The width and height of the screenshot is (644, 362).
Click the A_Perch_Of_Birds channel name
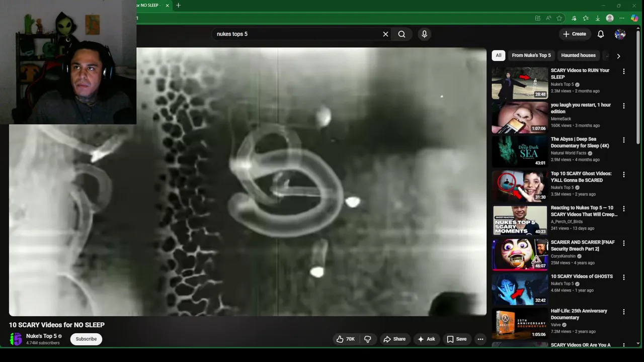coord(567,222)
